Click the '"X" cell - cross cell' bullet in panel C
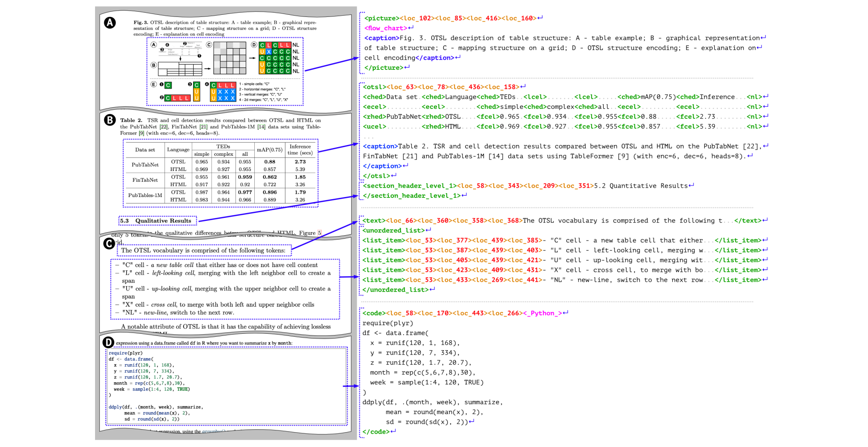Viewport: 868px width, 447px height. (x=214, y=305)
